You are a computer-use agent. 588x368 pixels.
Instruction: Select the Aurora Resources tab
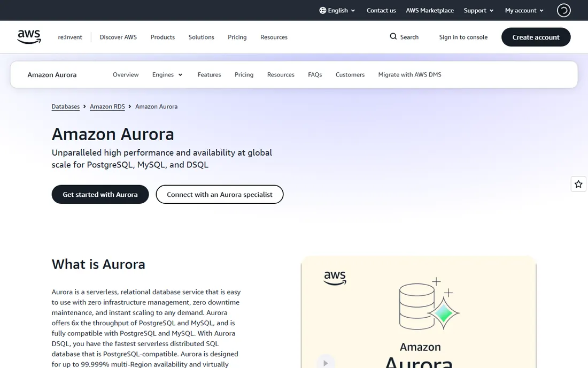281,75
